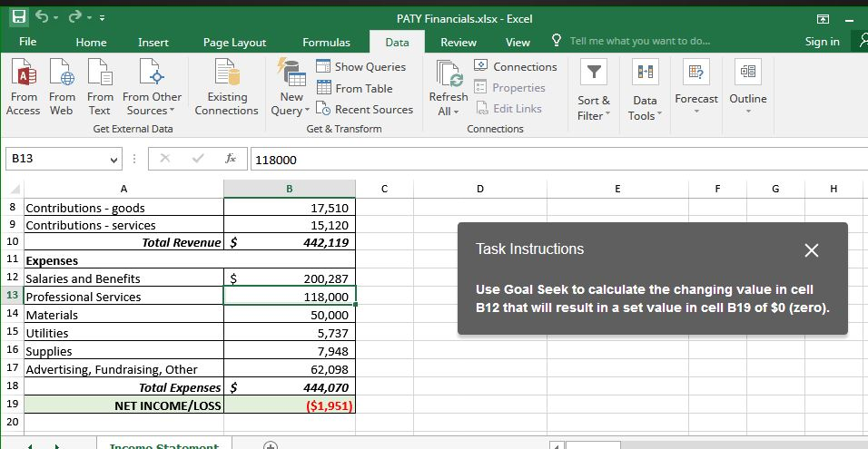This screenshot has width=868, height=449.
Task: Click From Table
Action: [x=354, y=89]
